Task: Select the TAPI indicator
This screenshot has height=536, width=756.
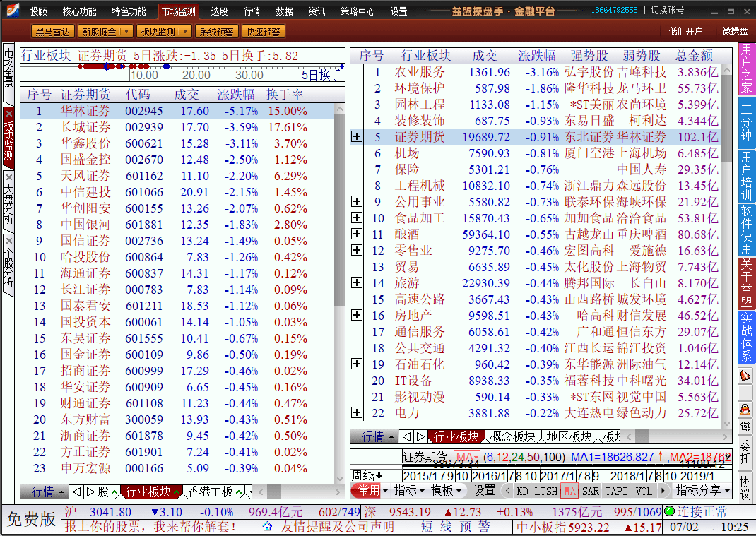Action: click(615, 492)
